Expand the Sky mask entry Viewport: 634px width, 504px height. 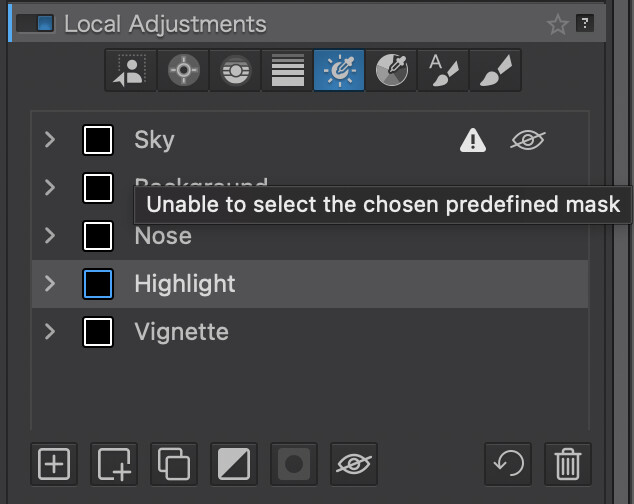point(50,140)
